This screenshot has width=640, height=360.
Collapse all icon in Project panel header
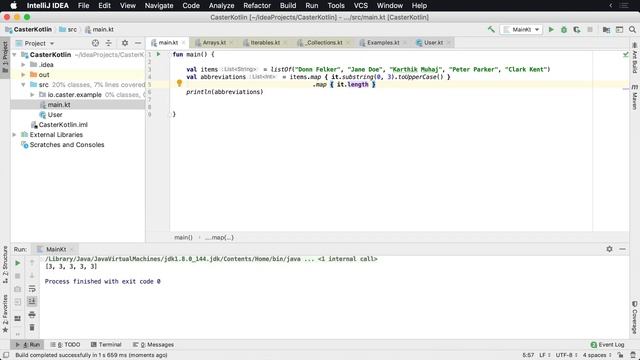point(109,43)
